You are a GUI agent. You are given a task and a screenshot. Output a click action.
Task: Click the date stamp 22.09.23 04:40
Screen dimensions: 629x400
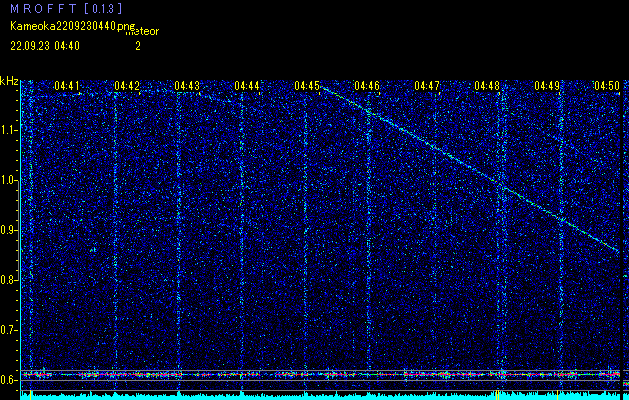click(45, 46)
